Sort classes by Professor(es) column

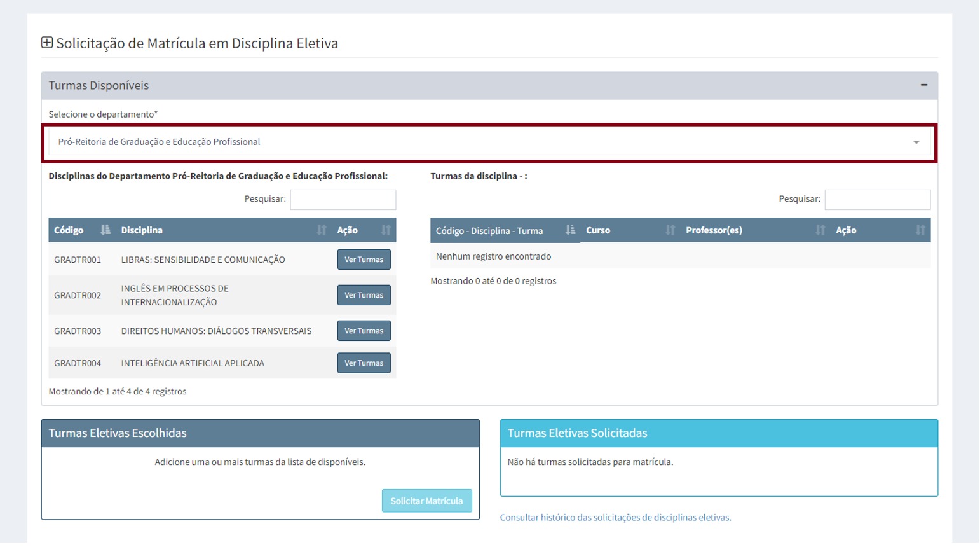(x=820, y=230)
